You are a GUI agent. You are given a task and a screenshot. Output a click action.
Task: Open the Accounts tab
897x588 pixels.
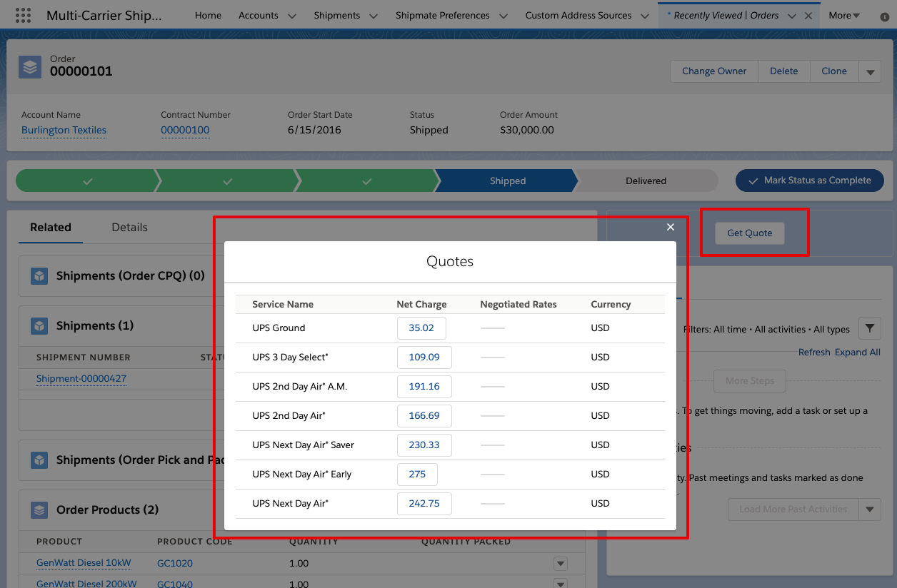pos(259,15)
